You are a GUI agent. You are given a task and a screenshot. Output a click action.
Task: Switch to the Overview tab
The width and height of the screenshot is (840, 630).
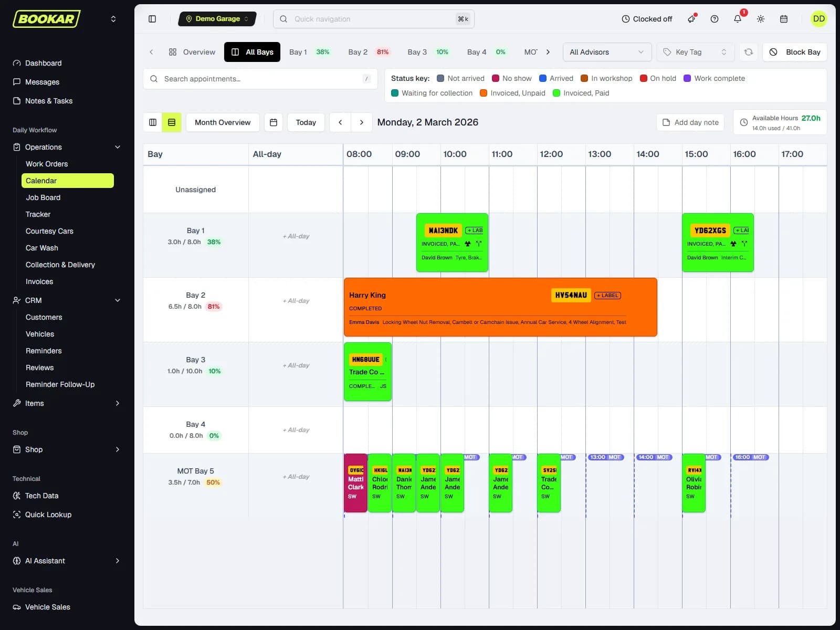(192, 52)
